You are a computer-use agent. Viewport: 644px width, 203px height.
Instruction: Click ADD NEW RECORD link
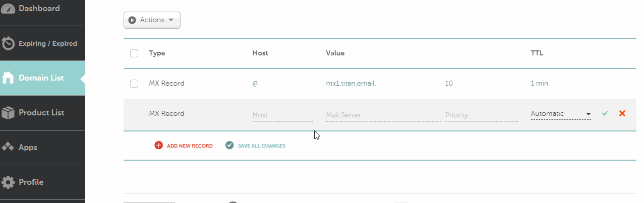pyautogui.click(x=190, y=146)
